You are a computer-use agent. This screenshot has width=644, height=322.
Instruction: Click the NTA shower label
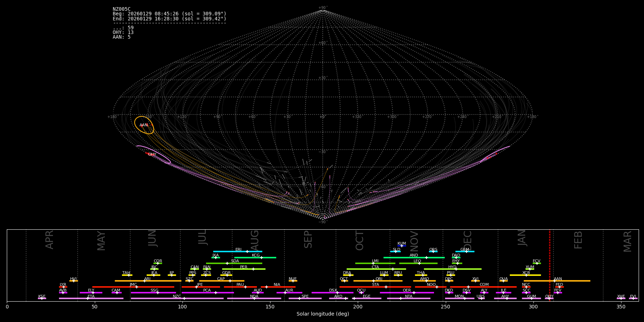click(x=409, y=297)
